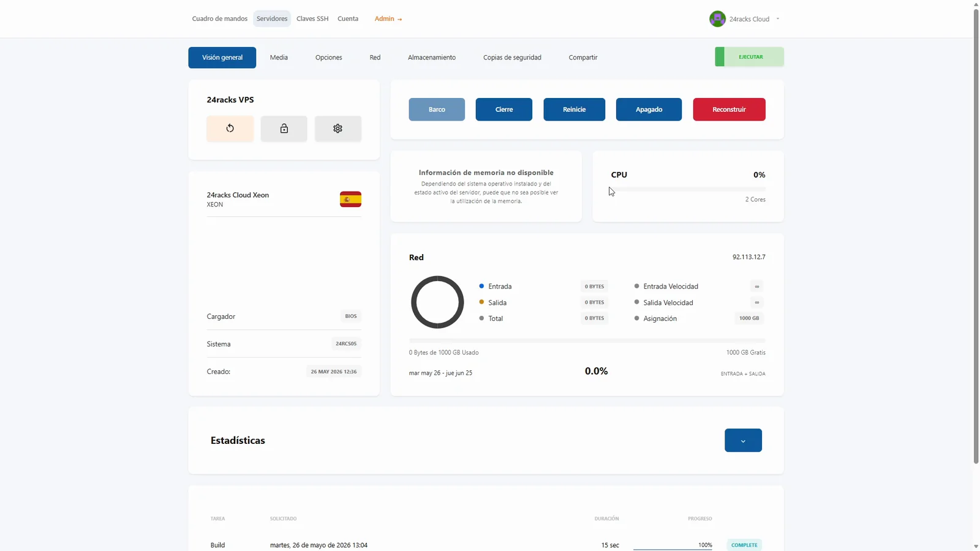Select the Visión general tab

tap(222, 58)
